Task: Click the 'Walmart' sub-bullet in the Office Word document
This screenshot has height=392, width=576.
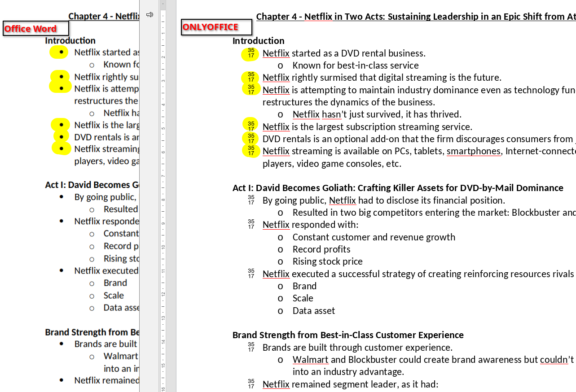Action: point(121,356)
